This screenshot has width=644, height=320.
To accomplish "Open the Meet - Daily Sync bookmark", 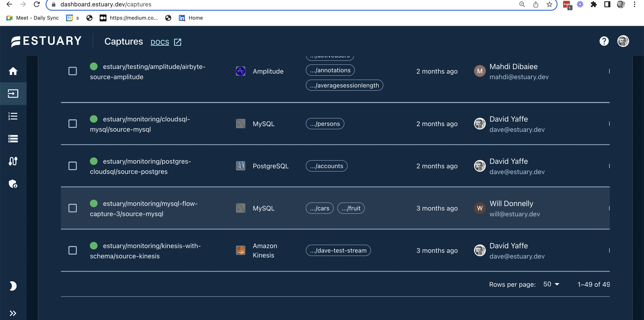I will [x=33, y=18].
